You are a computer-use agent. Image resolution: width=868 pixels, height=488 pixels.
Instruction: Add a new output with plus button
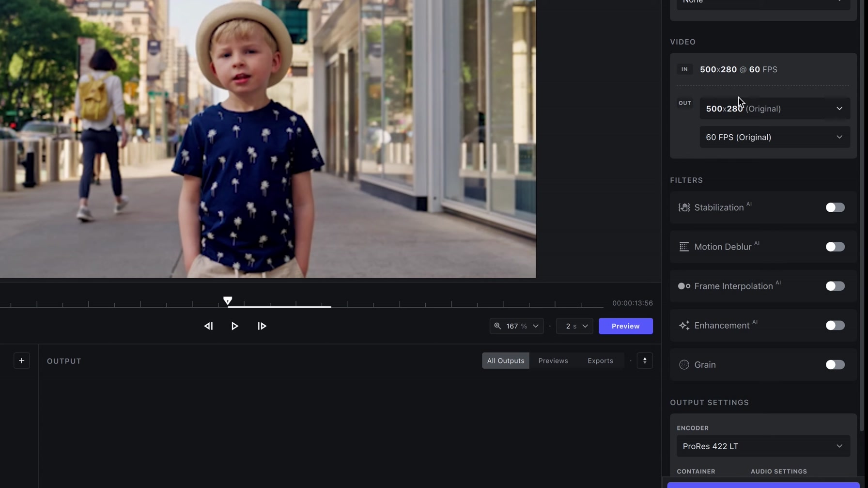22,361
